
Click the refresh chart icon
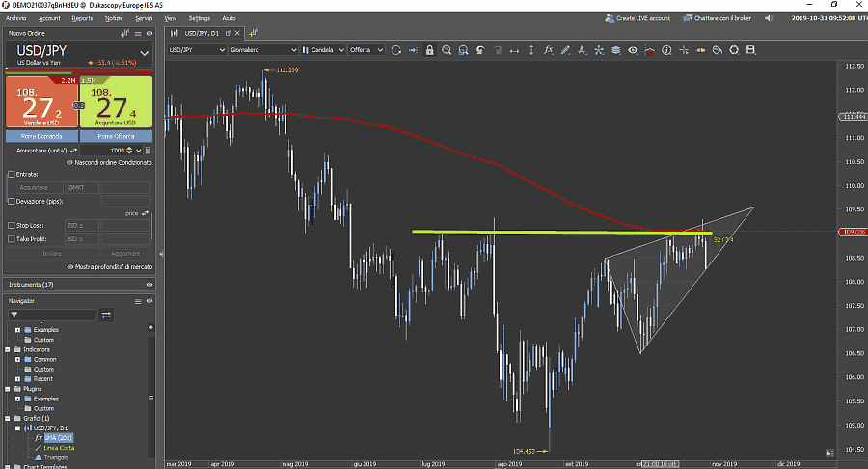tap(395, 50)
